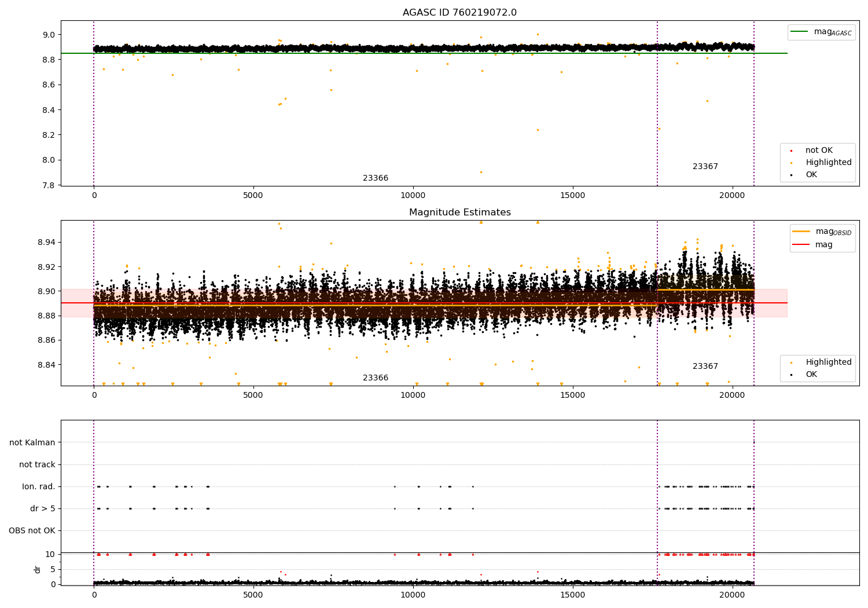The image size is (868, 608).
Task: Click the '10000' x tick under the bottom plot
Action: point(413,595)
